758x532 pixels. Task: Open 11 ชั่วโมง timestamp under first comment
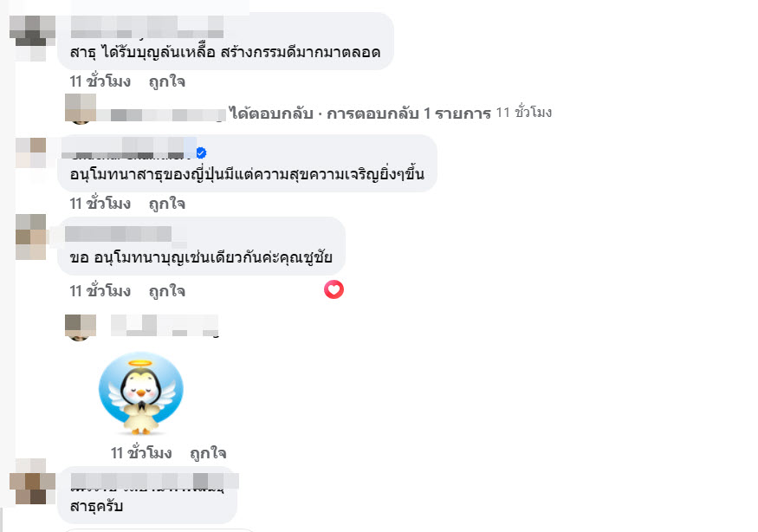100,81
